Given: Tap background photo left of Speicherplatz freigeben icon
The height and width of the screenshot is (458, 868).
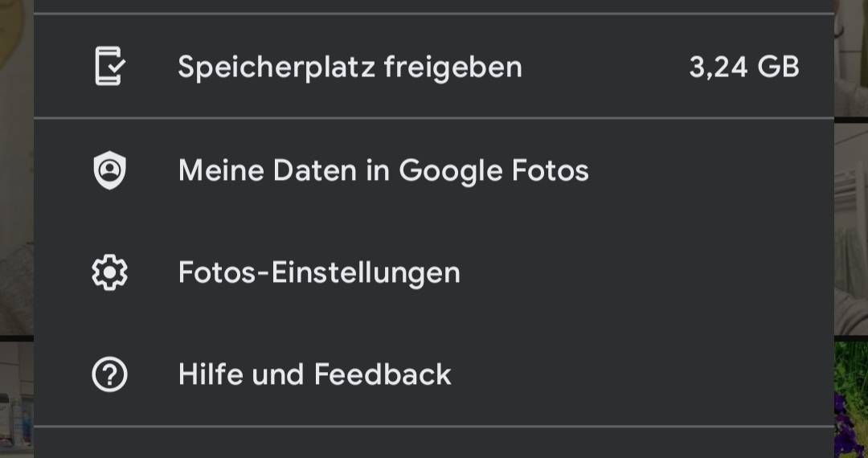Looking at the screenshot, I should pos(16,67).
